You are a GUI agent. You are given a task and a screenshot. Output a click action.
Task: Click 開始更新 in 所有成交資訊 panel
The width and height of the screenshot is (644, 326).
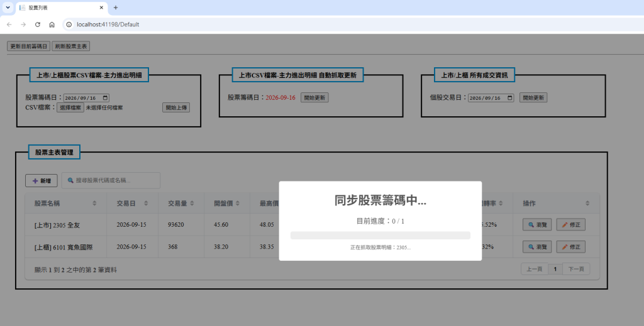(533, 97)
